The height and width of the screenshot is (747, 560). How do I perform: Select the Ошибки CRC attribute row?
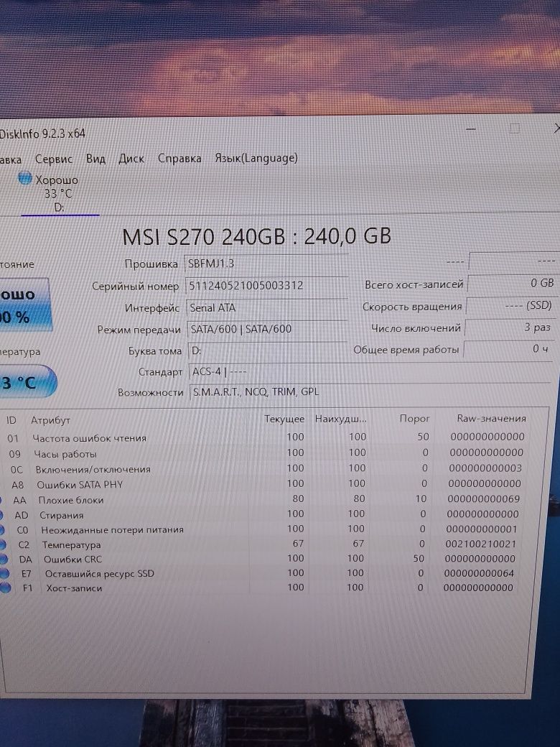click(259, 559)
